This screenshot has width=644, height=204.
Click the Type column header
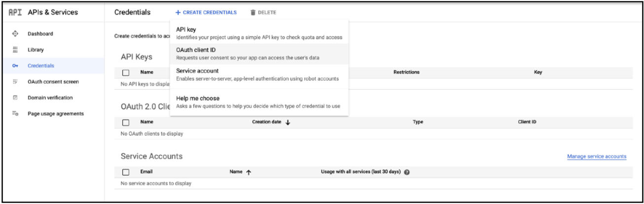418,122
